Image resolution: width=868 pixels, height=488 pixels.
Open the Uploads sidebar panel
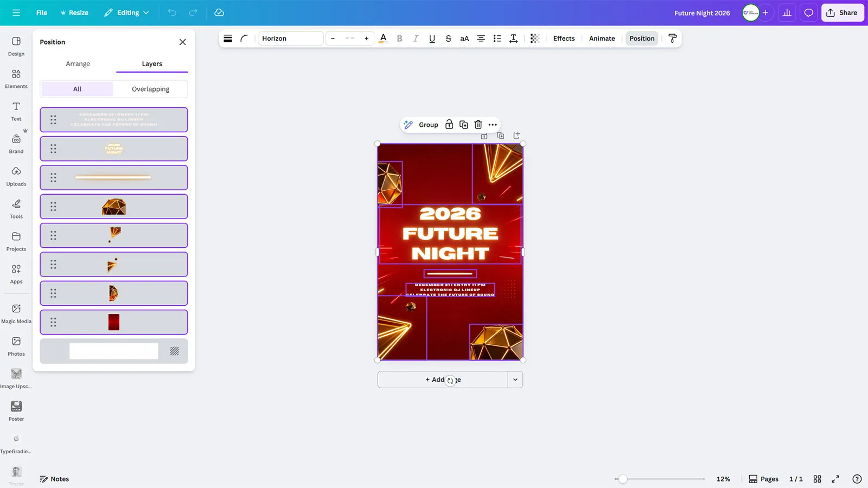click(16, 176)
